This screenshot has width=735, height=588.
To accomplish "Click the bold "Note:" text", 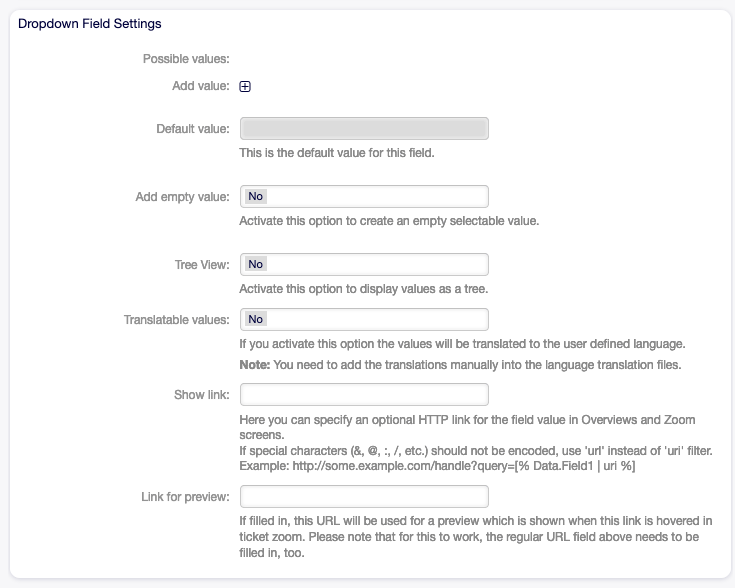I will pos(255,365).
